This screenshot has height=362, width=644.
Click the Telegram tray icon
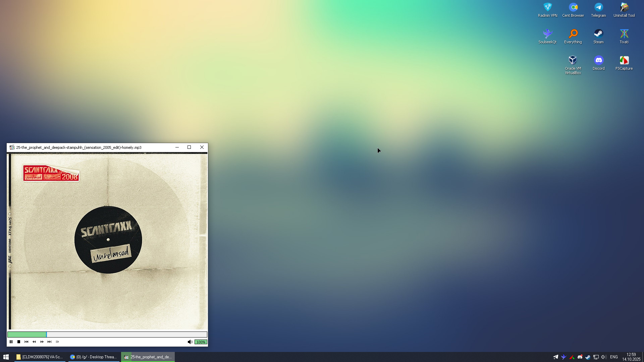point(555,357)
